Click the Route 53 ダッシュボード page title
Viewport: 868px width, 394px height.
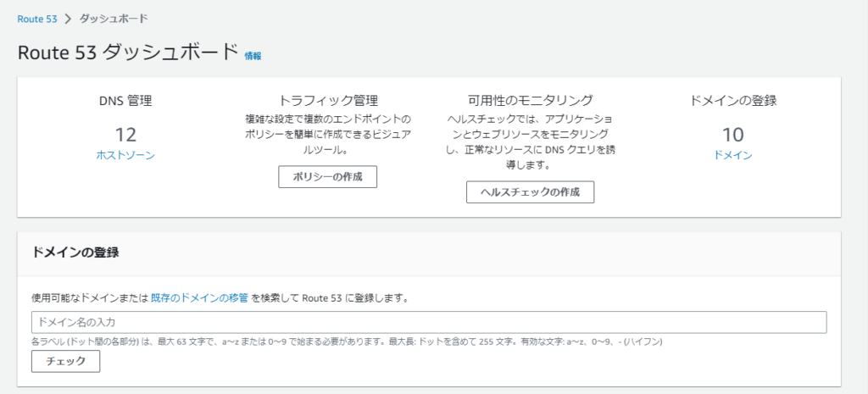pyautogui.click(x=128, y=52)
